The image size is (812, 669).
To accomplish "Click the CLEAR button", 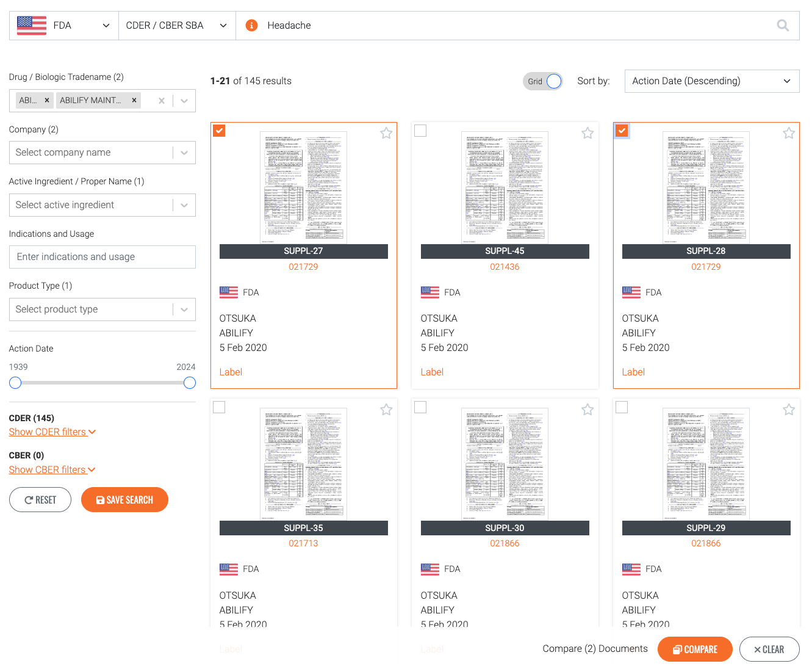I will click(x=769, y=649).
